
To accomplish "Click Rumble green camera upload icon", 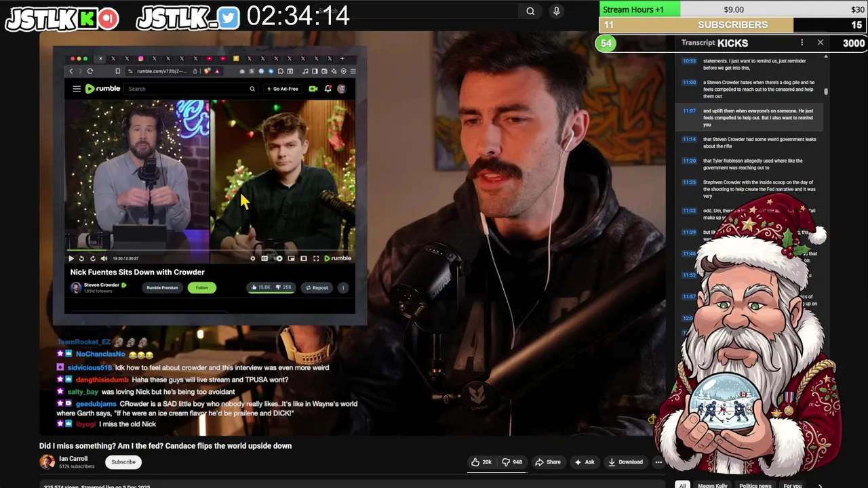I will tap(313, 89).
